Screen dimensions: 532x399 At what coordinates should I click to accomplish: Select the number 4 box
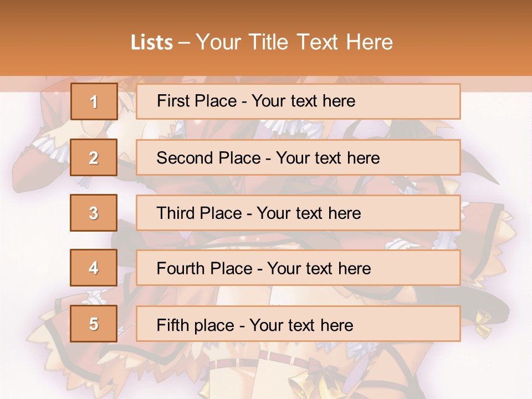click(x=94, y=268)
